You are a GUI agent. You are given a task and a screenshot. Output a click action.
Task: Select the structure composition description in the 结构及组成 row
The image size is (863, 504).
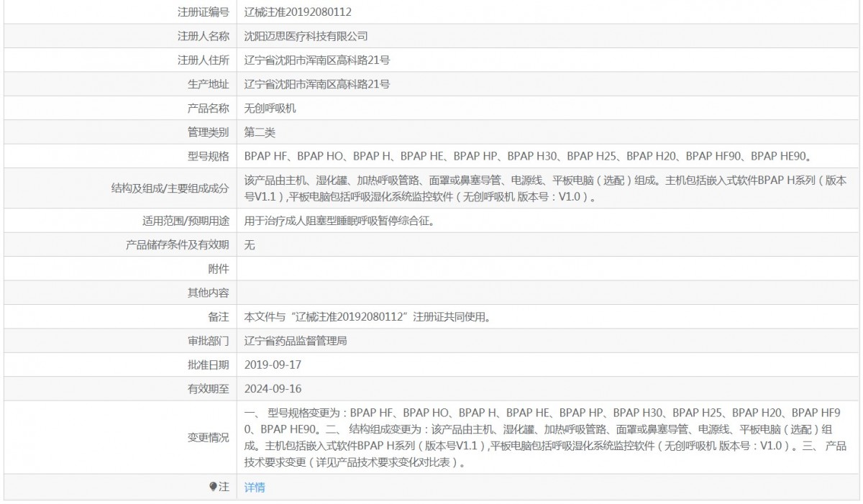[x=547, y=188]
